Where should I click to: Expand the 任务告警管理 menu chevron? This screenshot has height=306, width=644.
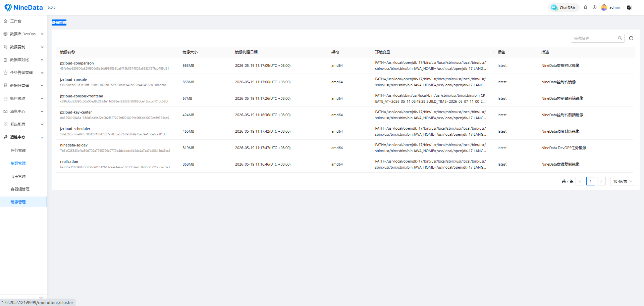tap(42, 73)
